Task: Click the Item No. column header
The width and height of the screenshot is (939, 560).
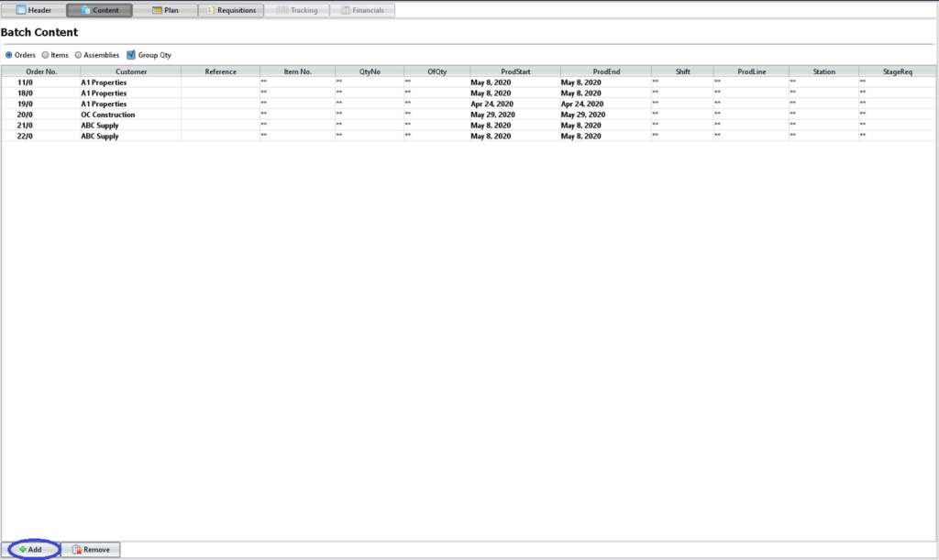Action: (298, 71)
